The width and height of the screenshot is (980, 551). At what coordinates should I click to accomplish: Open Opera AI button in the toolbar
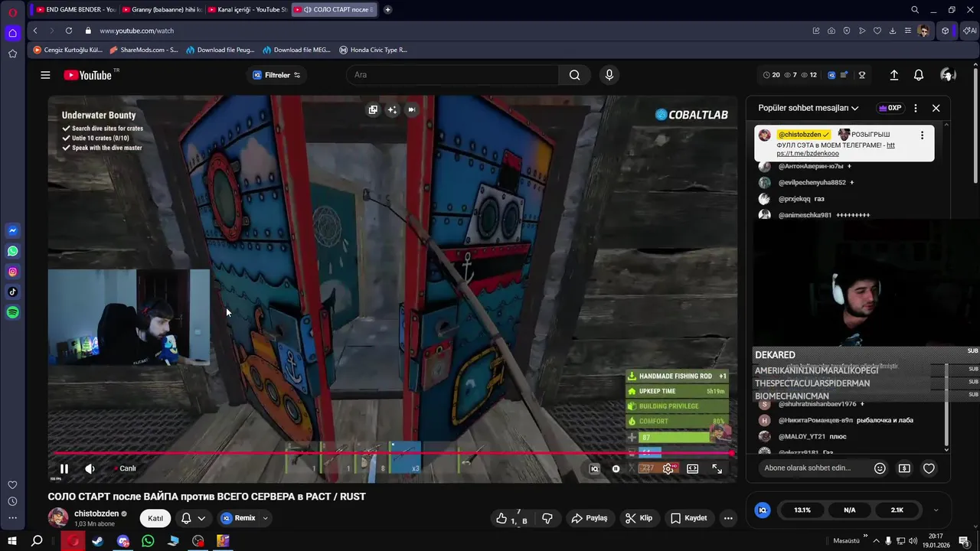[x=970, y=31]
